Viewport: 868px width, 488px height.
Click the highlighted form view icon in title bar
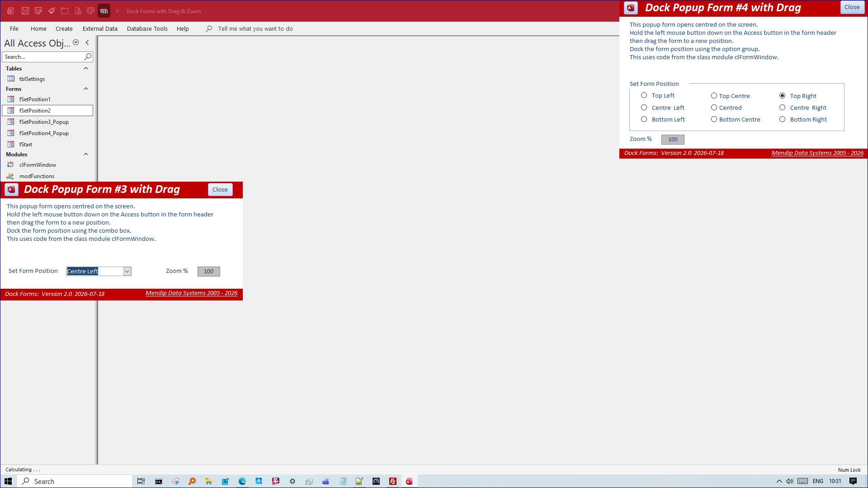(x=104, y=11)
